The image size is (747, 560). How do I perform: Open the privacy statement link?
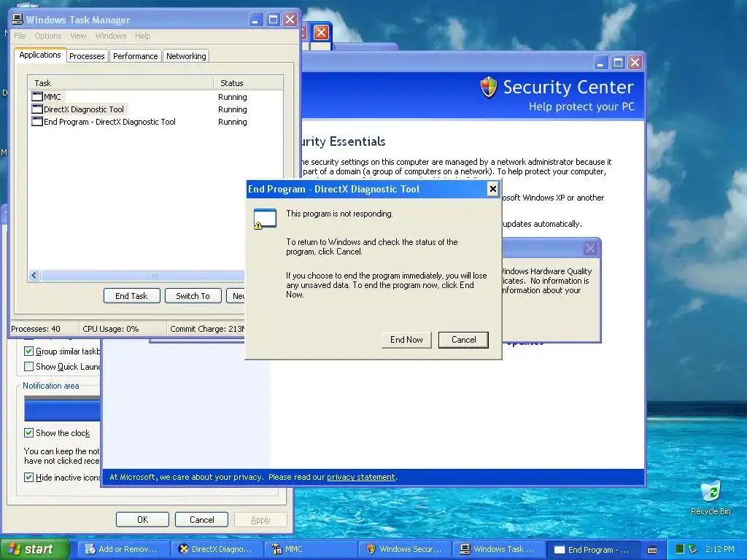360,477
